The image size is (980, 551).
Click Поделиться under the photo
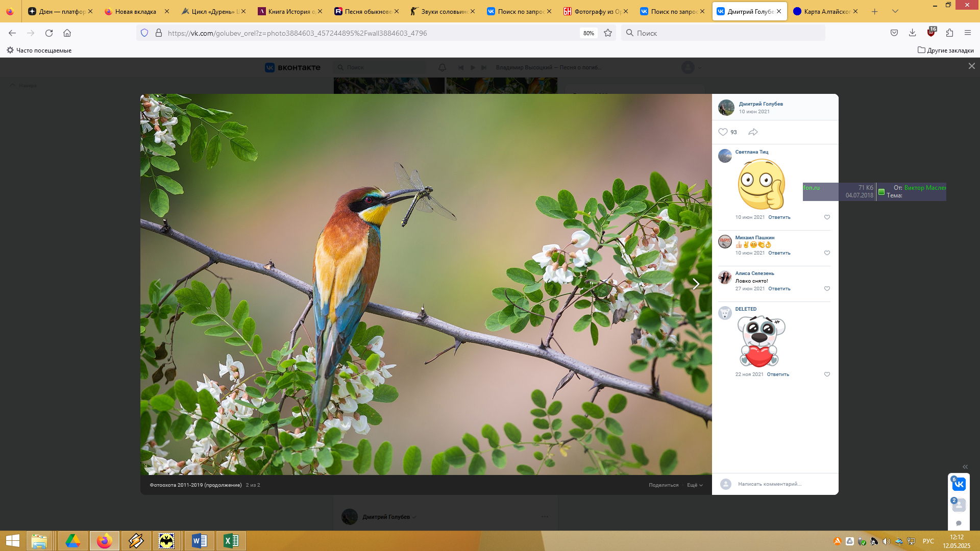(x=664, y=485)
